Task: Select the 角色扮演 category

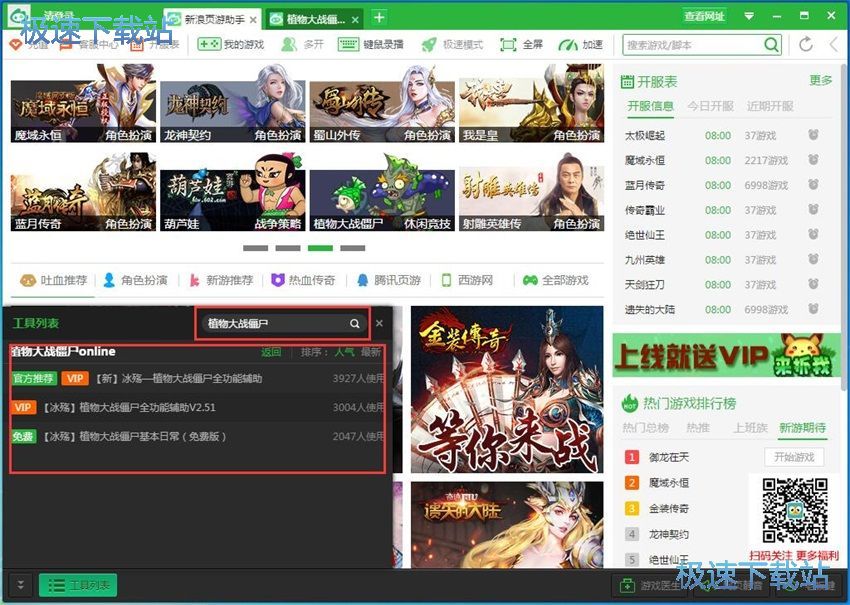Action: pos(136,280)
